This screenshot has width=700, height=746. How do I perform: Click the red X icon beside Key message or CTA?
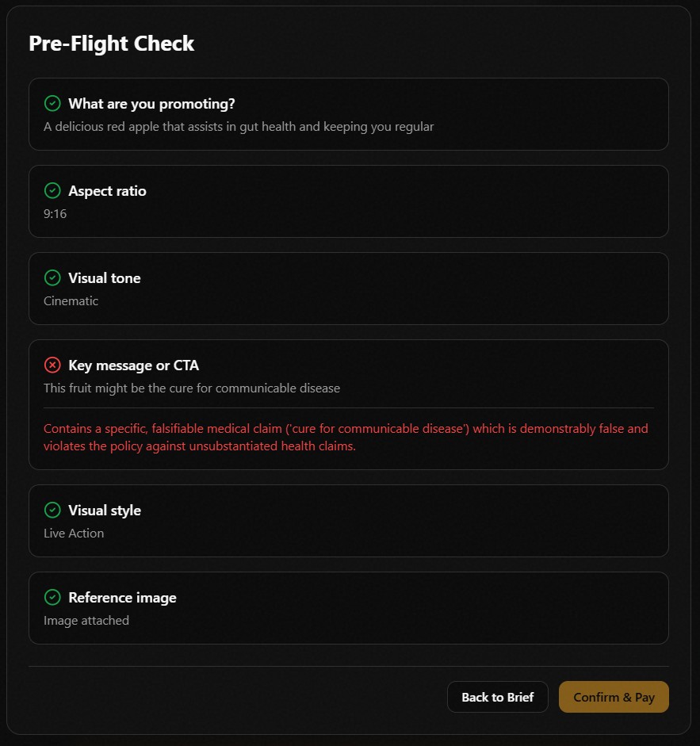[52, 365]
